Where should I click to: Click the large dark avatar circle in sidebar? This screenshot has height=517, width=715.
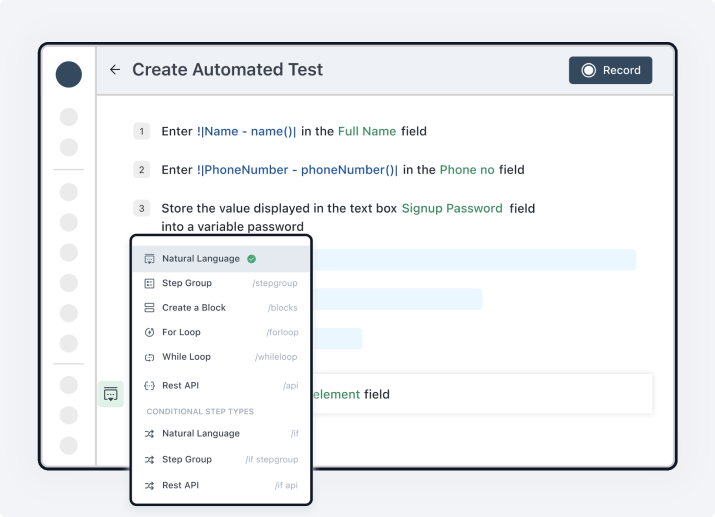point(69,74)
